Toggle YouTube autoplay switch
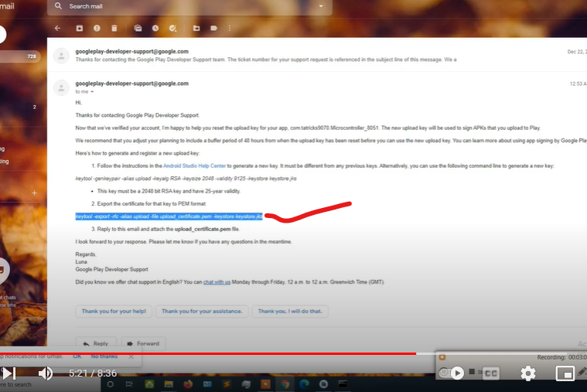The width and height of the screenshot is (587, 392). 454,373
